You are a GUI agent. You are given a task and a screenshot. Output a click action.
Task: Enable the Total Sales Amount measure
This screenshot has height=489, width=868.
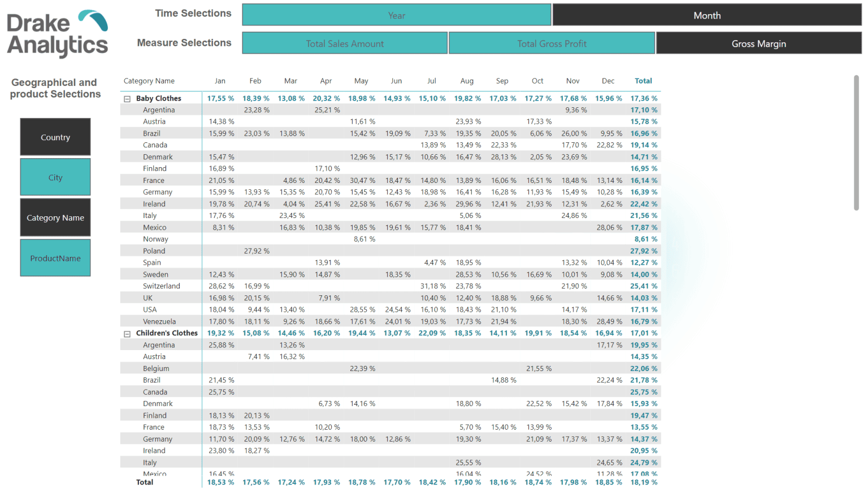point(344,42)
